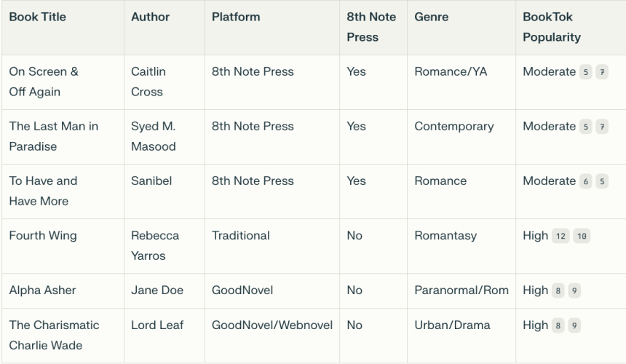Viewport: 626px width, 364px height.
Task: Open citation 9 in the Alpha Asher row
Action: (574, 291)
